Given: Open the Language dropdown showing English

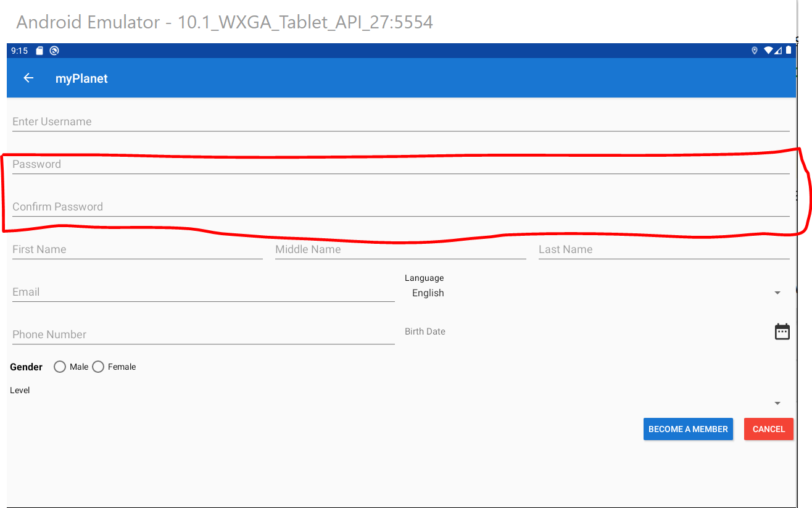Looking at the screenshot, I should point(776,292).
